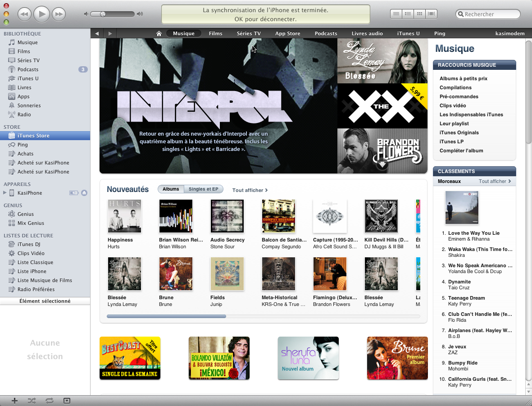Open the kasimodem account menu

pyautogui.click(x=510, y=33)
